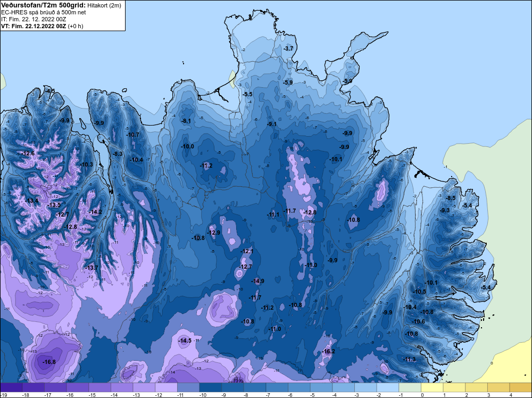Click the -9.1 temperature value on the map

tap(272, 124)
